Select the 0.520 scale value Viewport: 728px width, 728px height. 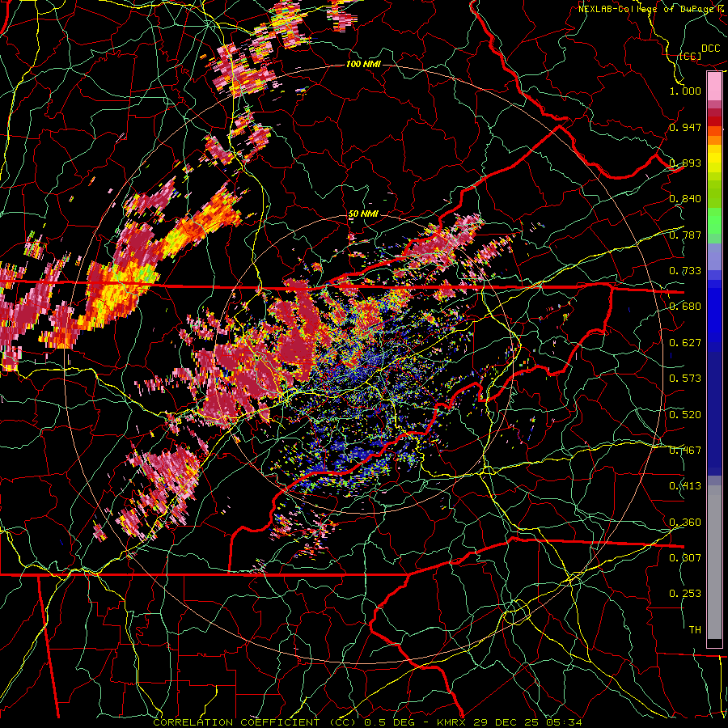tap(685, 415)
